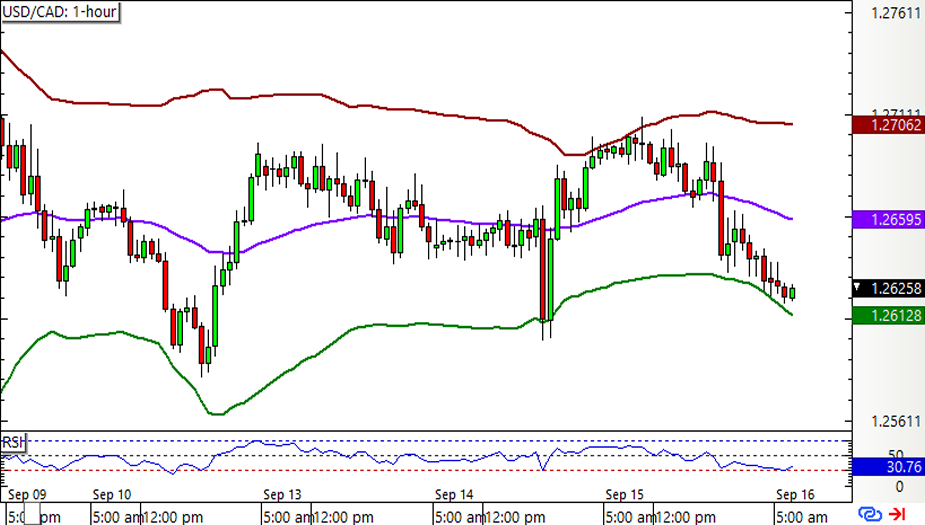Click the USD/CAD: 1-hour title label
This screenshot has width=925, height=525.
60,12
